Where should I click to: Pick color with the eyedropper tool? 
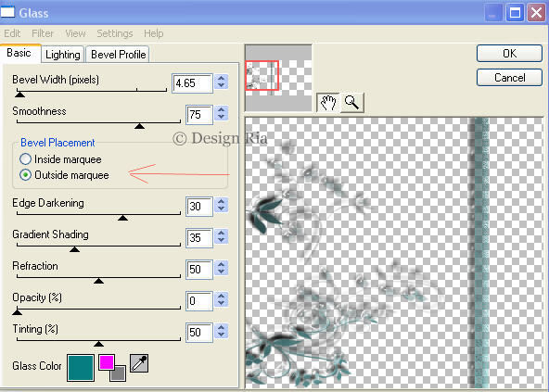pyautogui.click(x=139, y=363)
